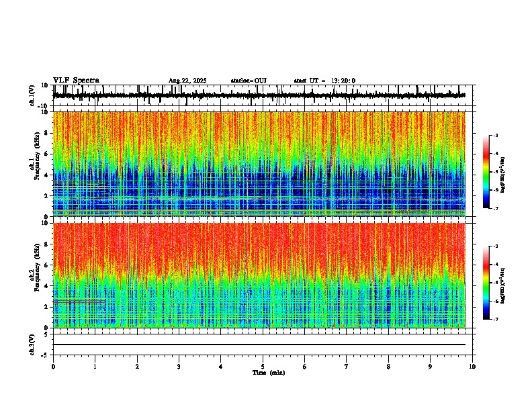Click time axis tick label "5"

(x=263, y=367)
